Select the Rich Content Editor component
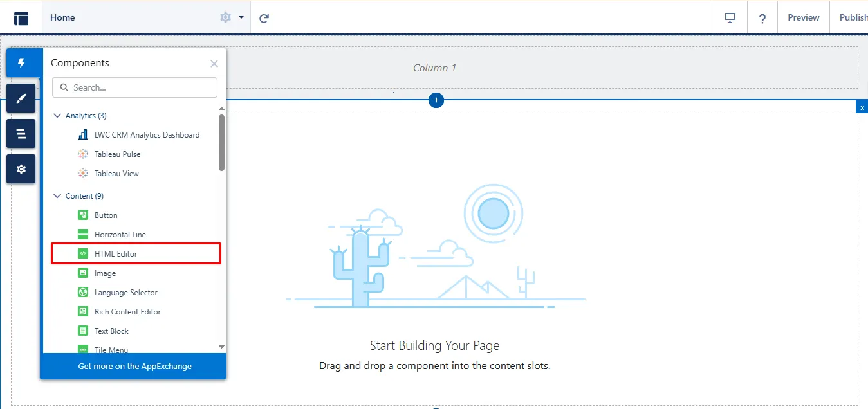868x409 pixels. click(127, 312)
